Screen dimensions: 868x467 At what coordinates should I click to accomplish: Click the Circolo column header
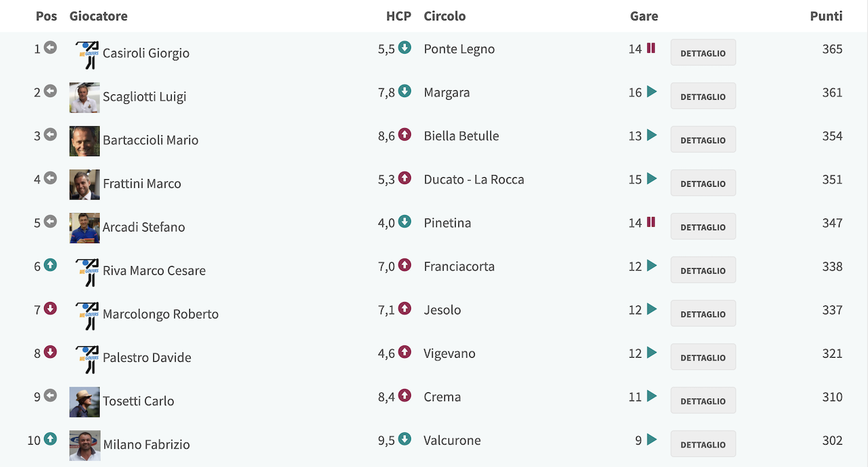pyautogui.click(x=445, y=16)
